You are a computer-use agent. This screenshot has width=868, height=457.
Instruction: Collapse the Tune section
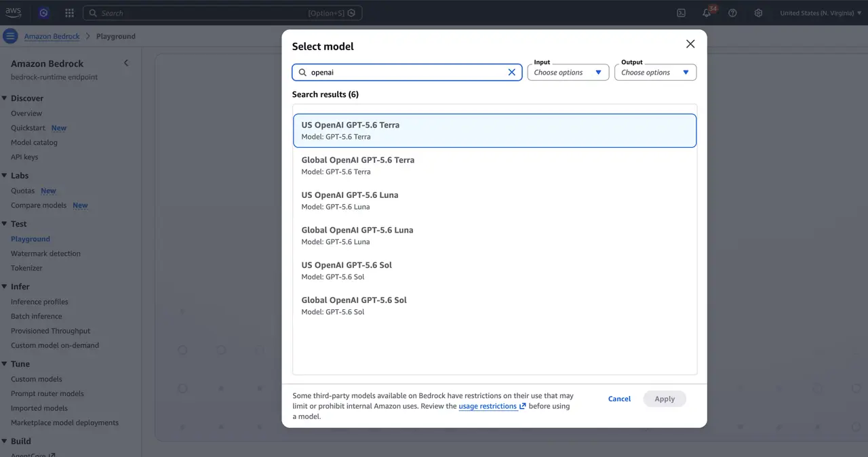[4, 364]
